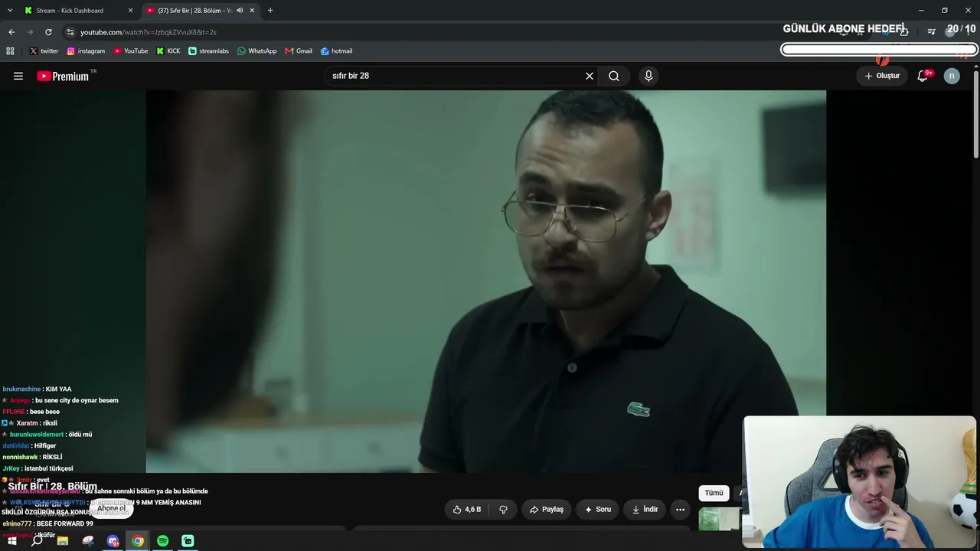
Task: Close the Sıfır Bir 28. Bölüm tab
Action: point(252,11)
